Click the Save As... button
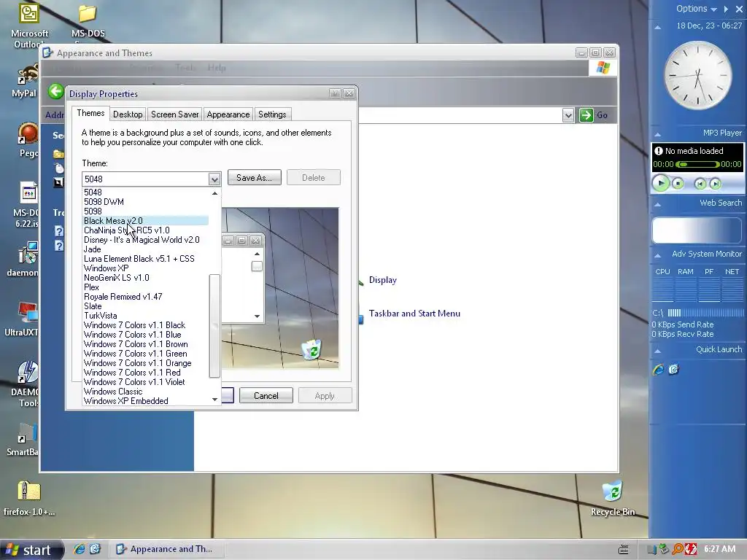This screenshot has width=747, height=560. coord(255,178)
